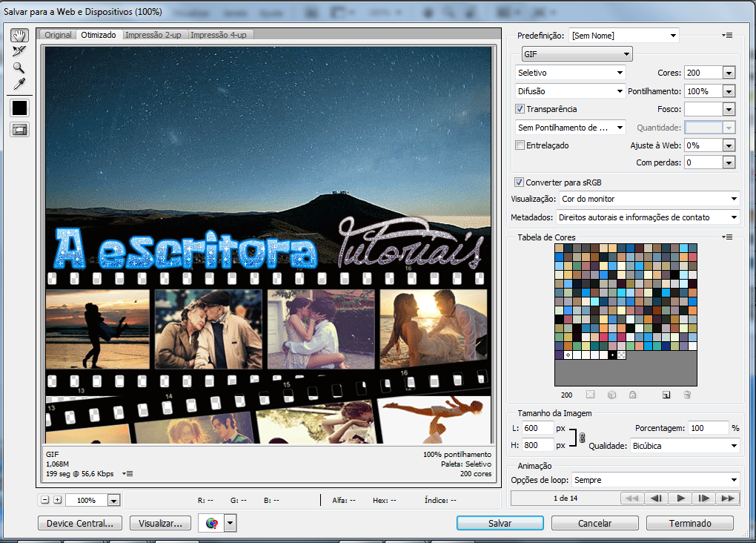This screenshot has height=543, width=756.
Task: Select the Hand tool
Action: [19, 34]
